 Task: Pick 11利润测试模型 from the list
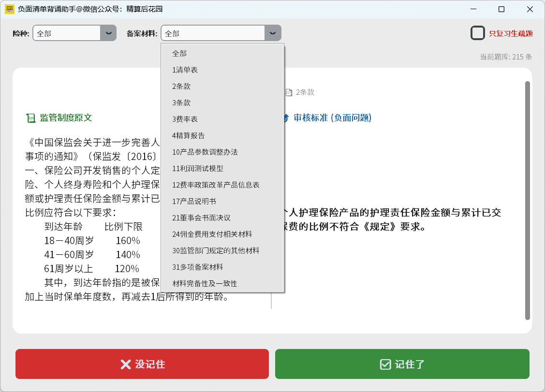(197, 168)
